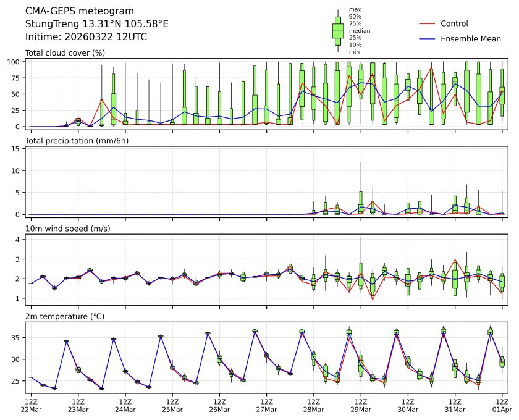Screen dimensions: 519x420
Task: Click the StungTreng location coordinates text
Action: 96,24
